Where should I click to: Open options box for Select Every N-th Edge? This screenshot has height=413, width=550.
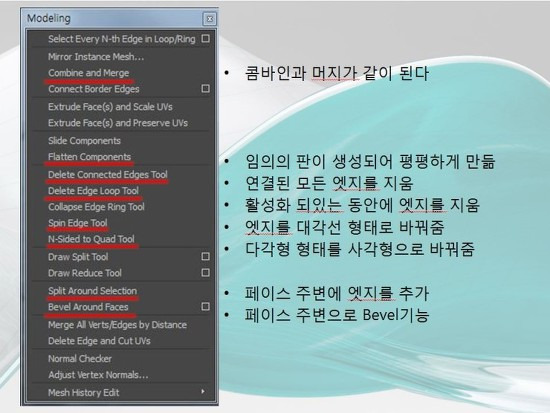click(x=206, y=38)
